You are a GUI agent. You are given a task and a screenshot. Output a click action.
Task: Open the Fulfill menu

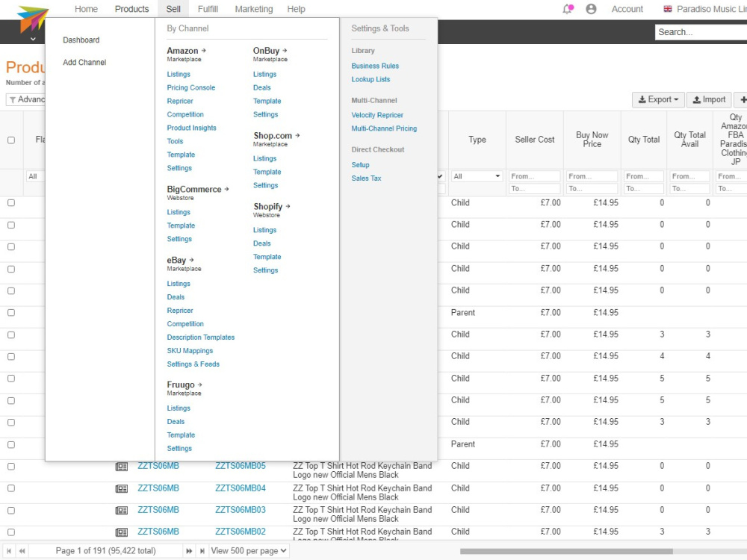pos(208,9)
